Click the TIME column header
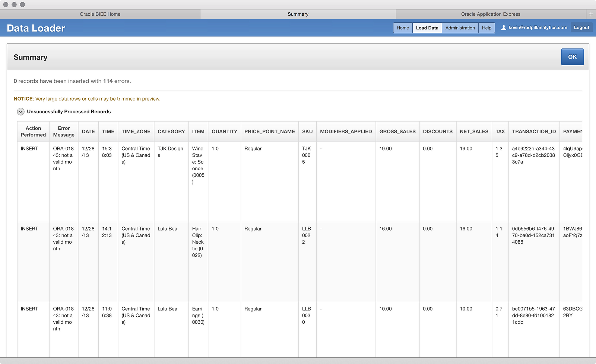 click(108, 132)
